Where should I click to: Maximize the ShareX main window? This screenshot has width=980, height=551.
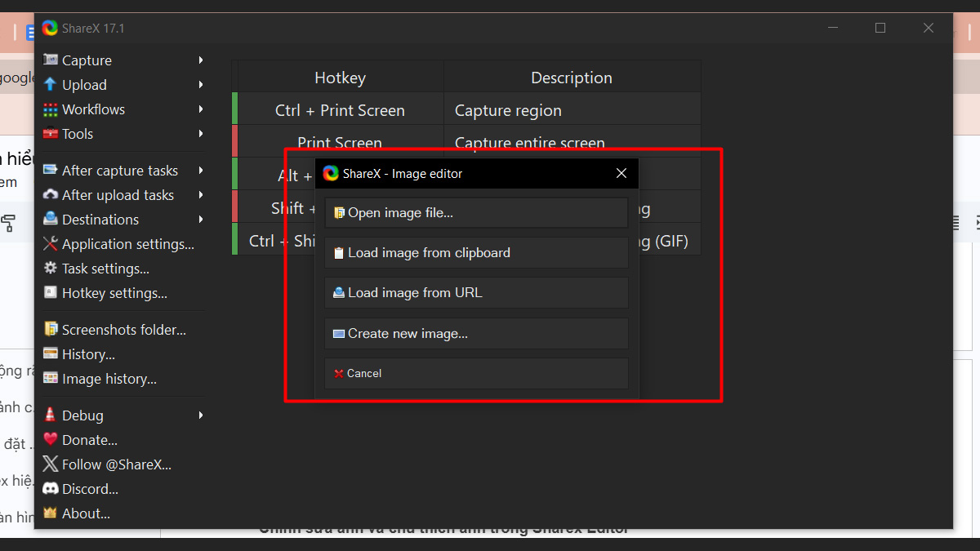click(x=880, y=28)
